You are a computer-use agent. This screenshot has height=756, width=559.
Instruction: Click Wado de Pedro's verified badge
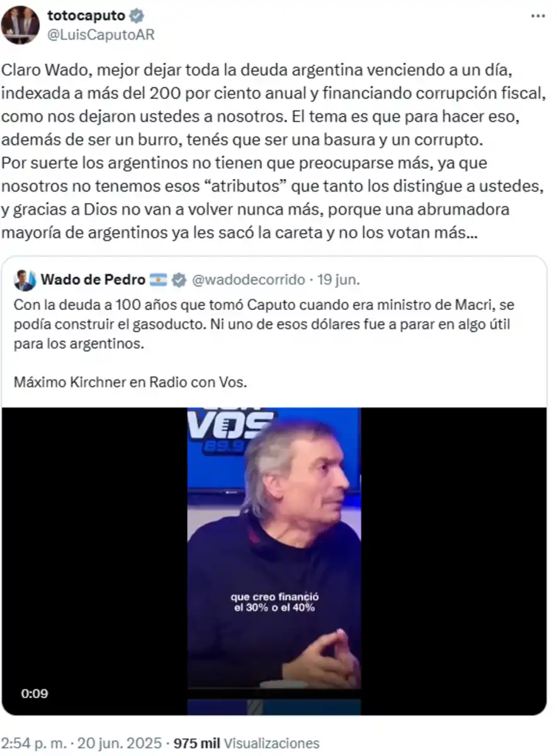tap(179, 279)
